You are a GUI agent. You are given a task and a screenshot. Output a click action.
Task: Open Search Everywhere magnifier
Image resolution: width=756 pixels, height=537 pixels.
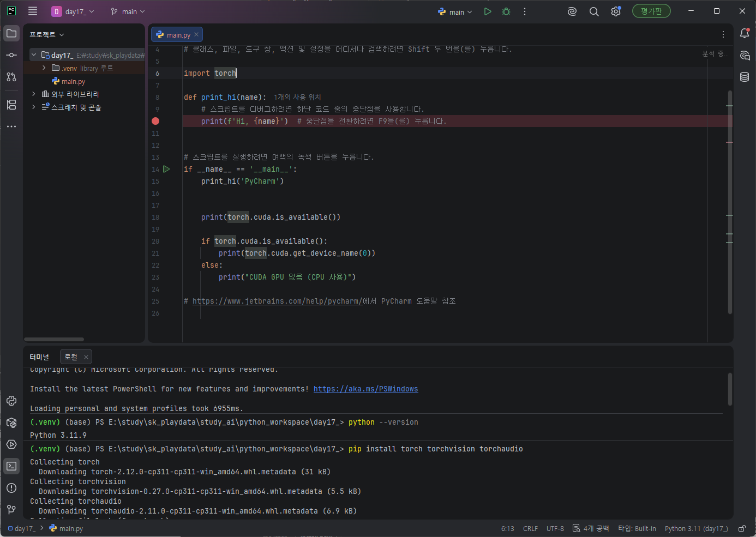point(594,11)
